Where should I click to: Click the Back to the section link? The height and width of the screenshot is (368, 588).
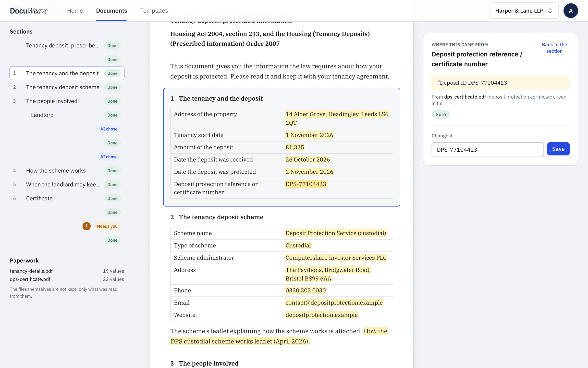tap(554, 48)
